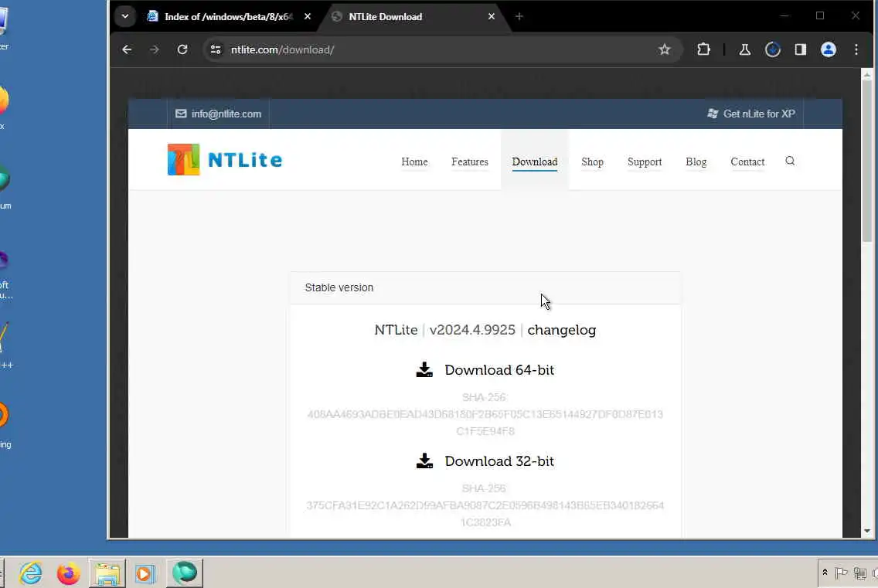878x588 pixels.
Task: Click the info@ntlite.com email link
Action: point(226,114)
